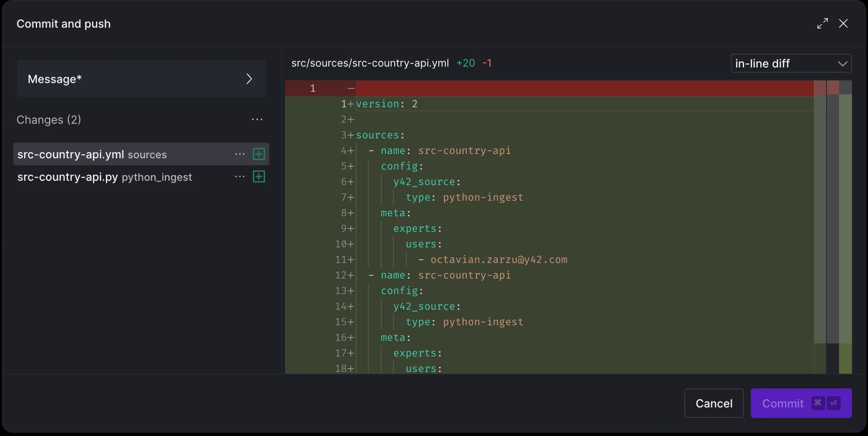Click the 'Commit and push' title
868x436 pixels.
click(x=64, y=24)
